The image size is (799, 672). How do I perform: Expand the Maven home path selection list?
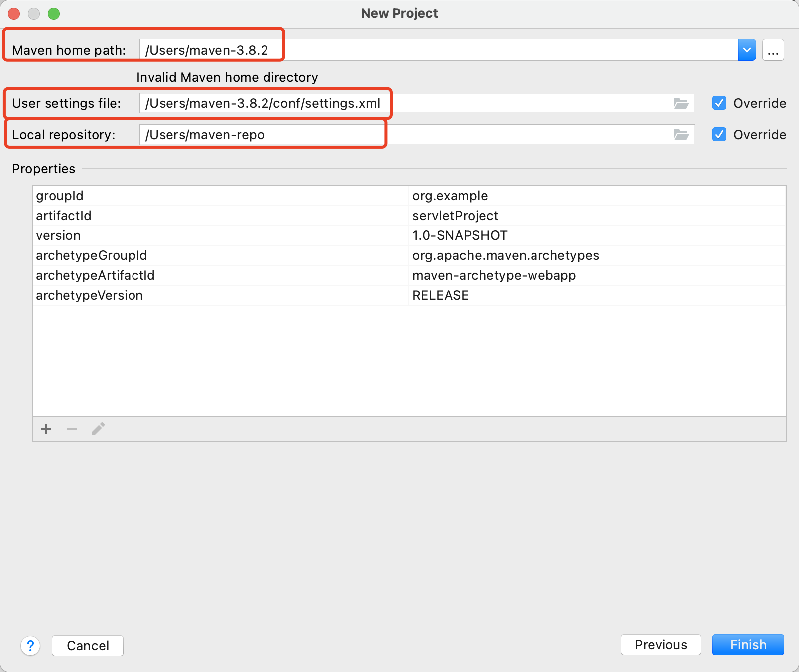(746, 49)
